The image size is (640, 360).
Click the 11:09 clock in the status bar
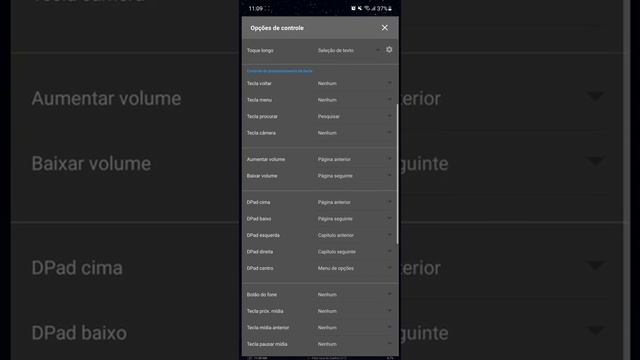pyautogui.click(x=256, y=9)
